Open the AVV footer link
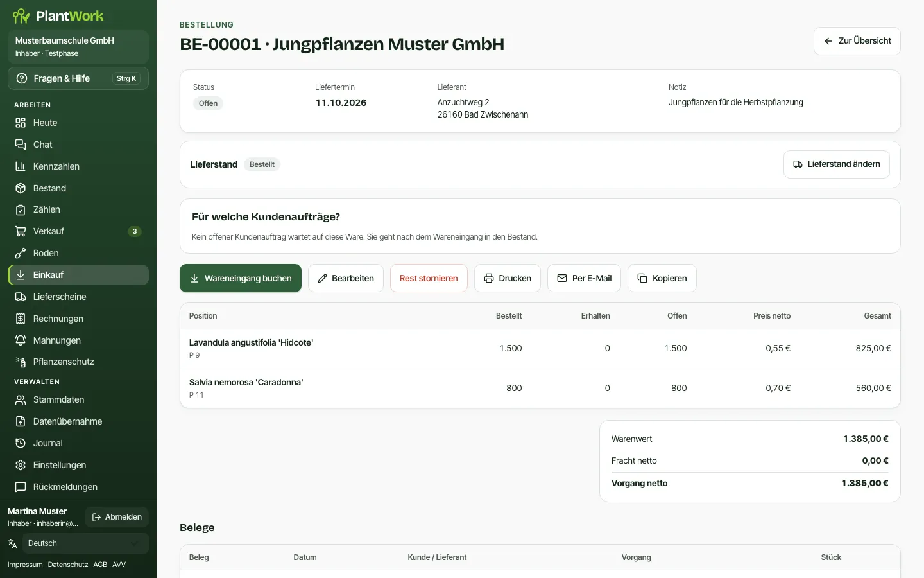Viewport: 924px width, 578px height. click(119, 565)
